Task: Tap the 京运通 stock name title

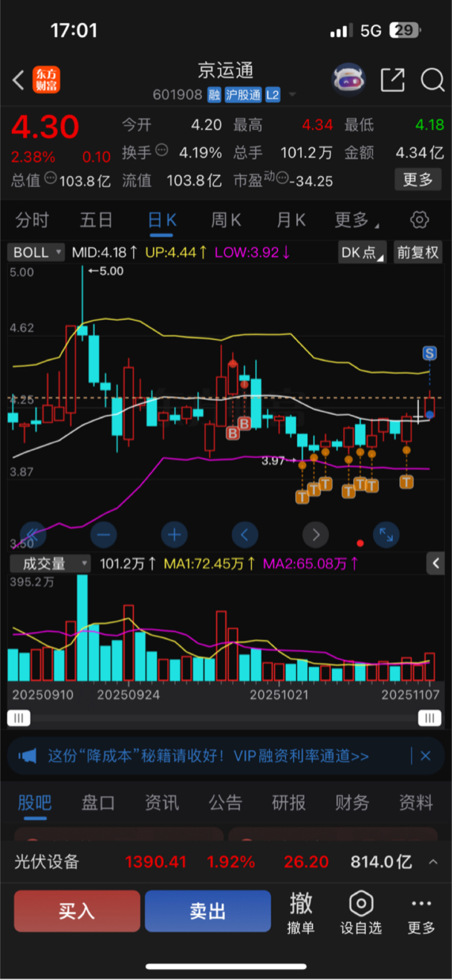Action: [x=226, y=71]
